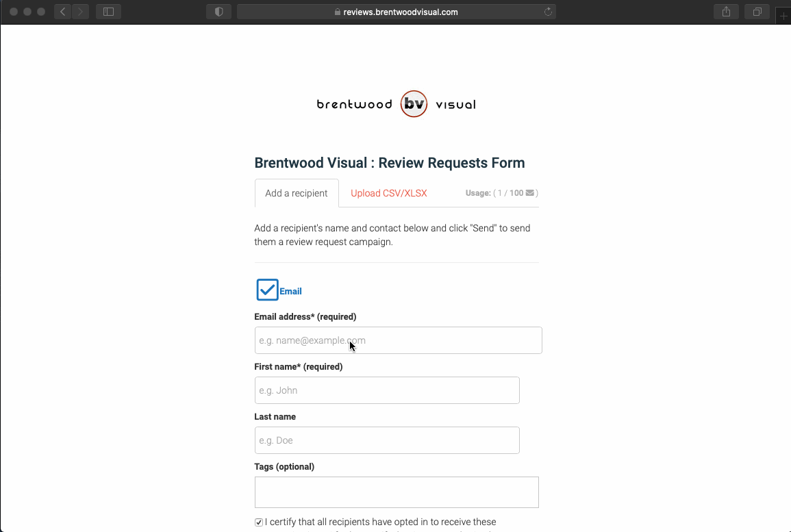This screenshot has width=791, height=532.
Task: Click the blue Email label
Action: coord(290,292)
